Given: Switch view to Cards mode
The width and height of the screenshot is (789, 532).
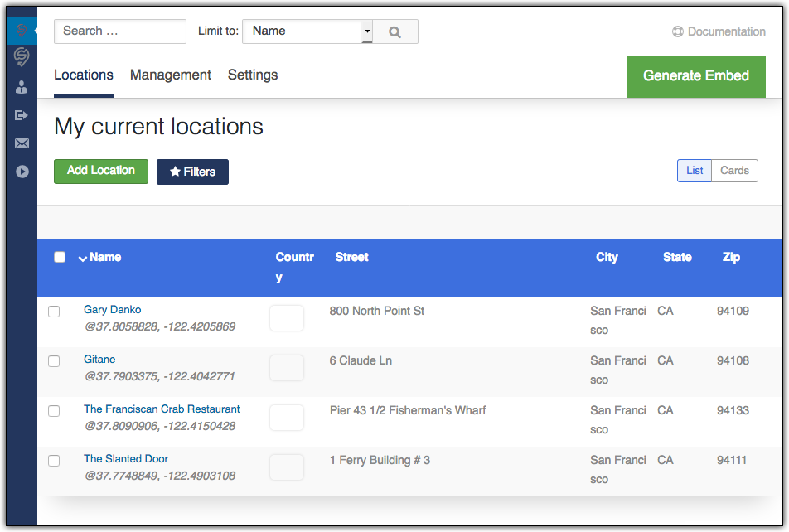Looking at the screenshot, I should point(734,171).
